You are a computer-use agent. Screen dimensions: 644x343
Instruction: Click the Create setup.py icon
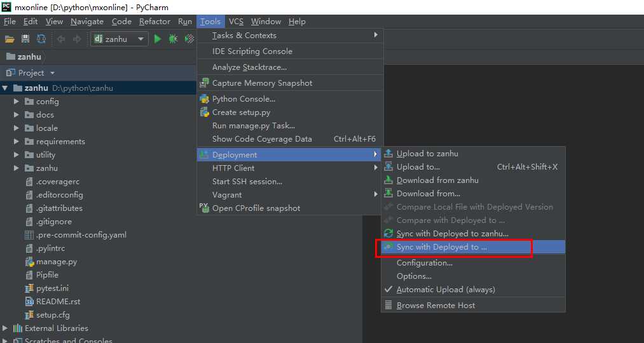pos(204,112)
